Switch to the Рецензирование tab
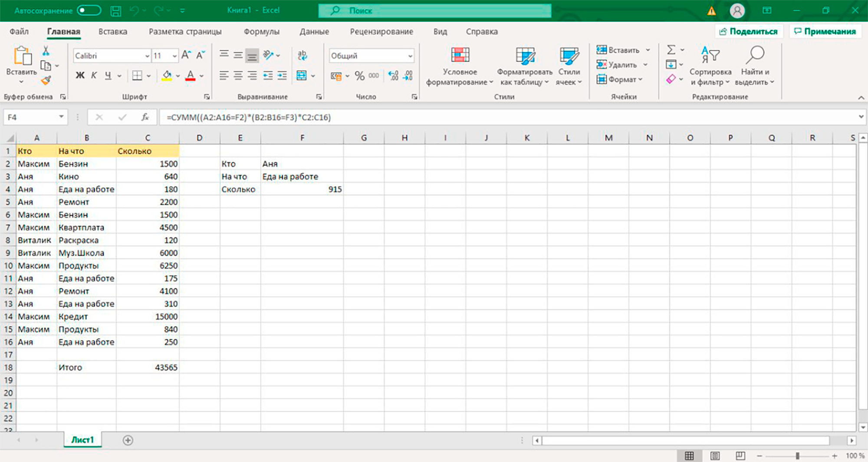Image resolution: width=868 pixels, height=462 pixels. 381,31
